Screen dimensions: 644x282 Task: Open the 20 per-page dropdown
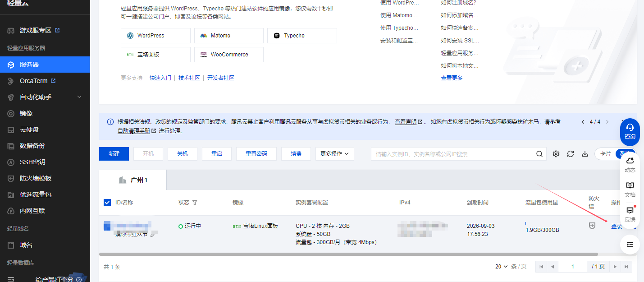tap(502, 267)
